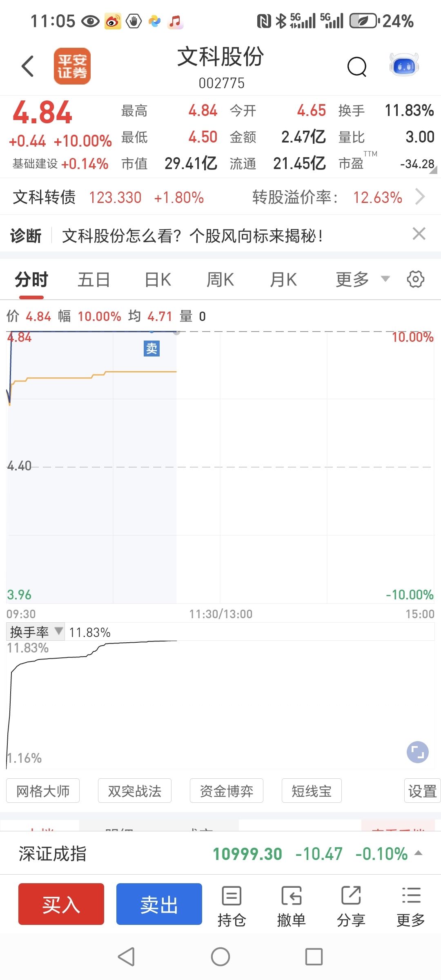The height and width of the screenshot is (980, 441).
Task: Tap the fullscreen expand chart icon
Action: pos(417,752)
